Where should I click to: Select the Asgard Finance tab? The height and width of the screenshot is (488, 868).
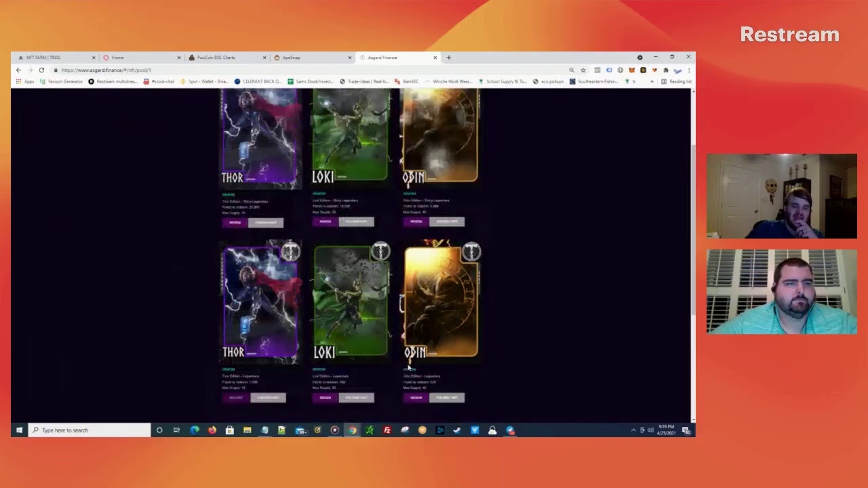[x=398, y=58]
